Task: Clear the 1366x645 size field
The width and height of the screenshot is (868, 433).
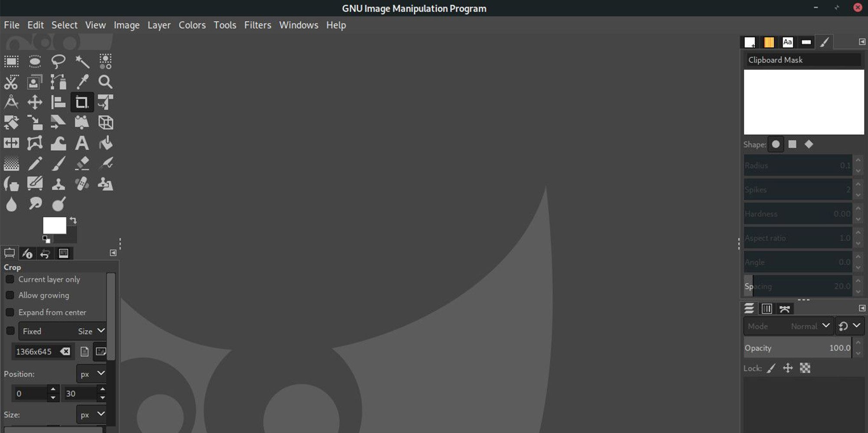Action: point(65,351)
